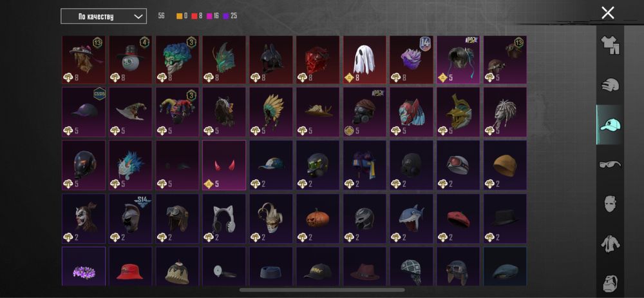Expand the По качеству sort dropdown
Image resolution: width=644 pixels, height=298 pixels.
click(104, 17)
